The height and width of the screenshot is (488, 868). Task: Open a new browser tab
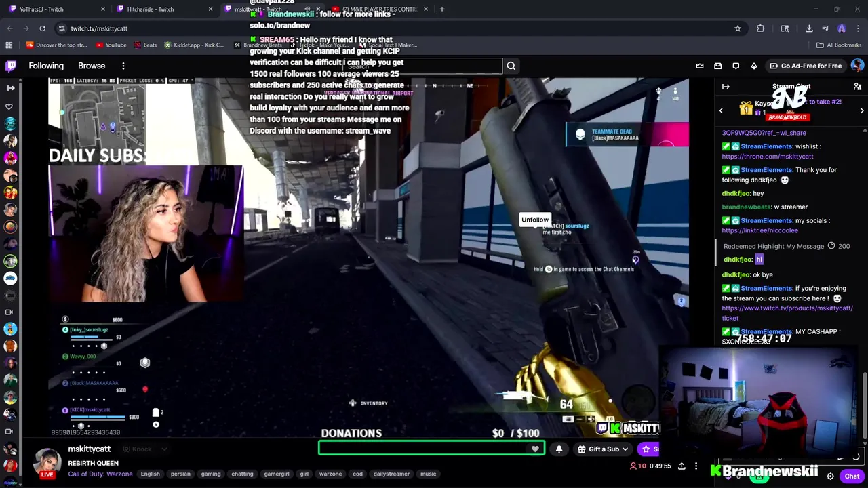pyautogui.click(x=442, y=9)
